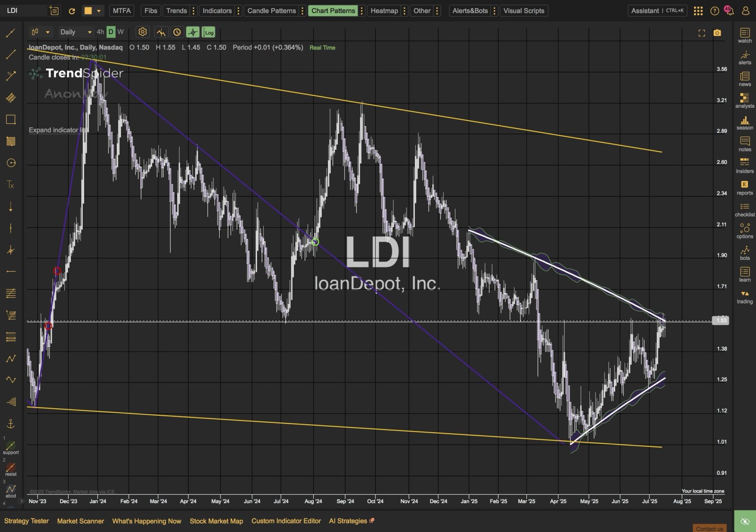The height and width of the screenshot is (532, 756).
Task: Open the learn sidebar panel
Action: point(745,275)
